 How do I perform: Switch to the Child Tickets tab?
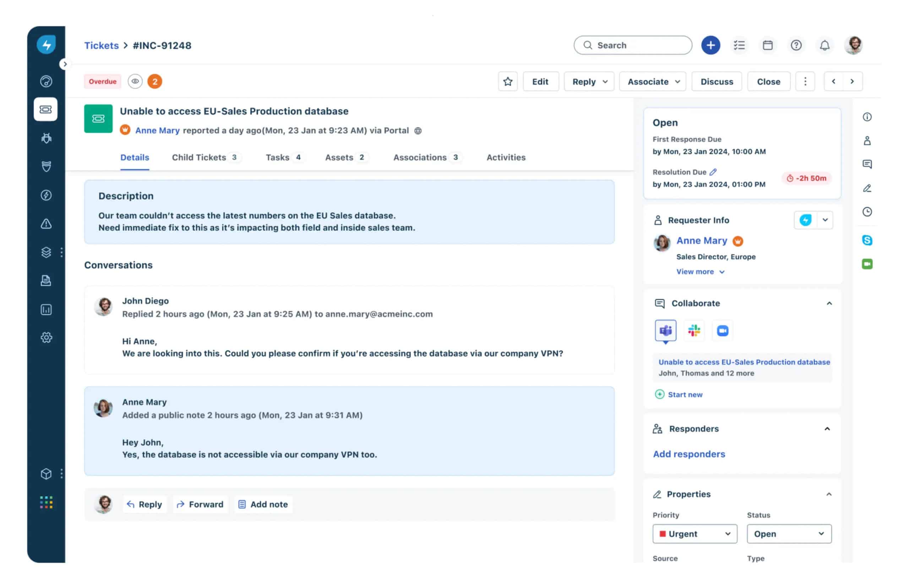tap(206, 157)
